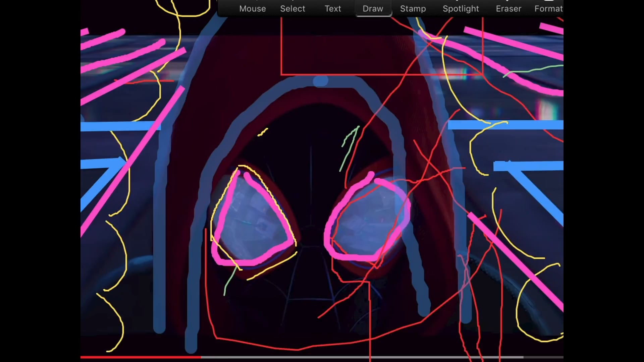Viewport: 644px width, 362px height.
Task: Select the Mouse annotation tool
Action: (x=252, y=9)
